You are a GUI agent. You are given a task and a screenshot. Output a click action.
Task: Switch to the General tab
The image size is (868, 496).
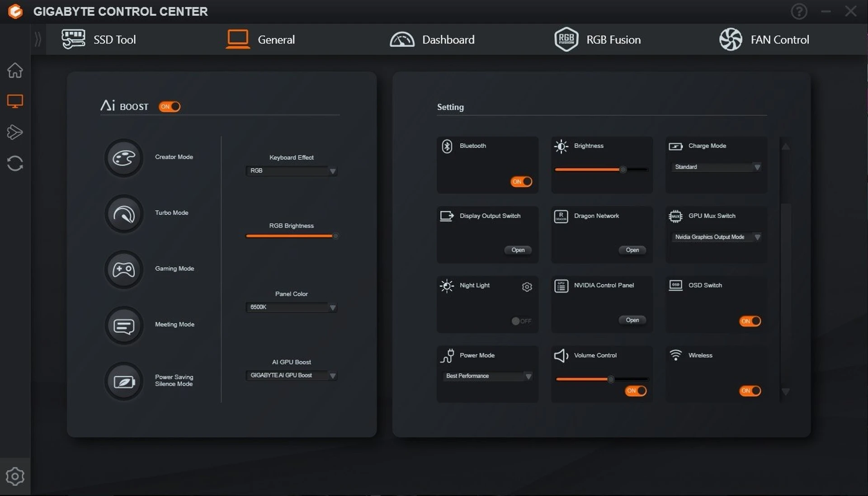260,39
